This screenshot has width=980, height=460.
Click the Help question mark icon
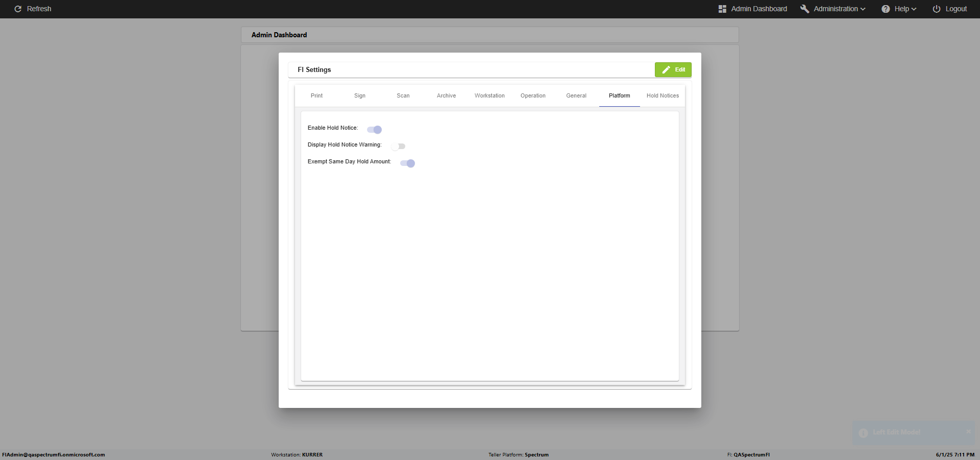click(886, 9)
